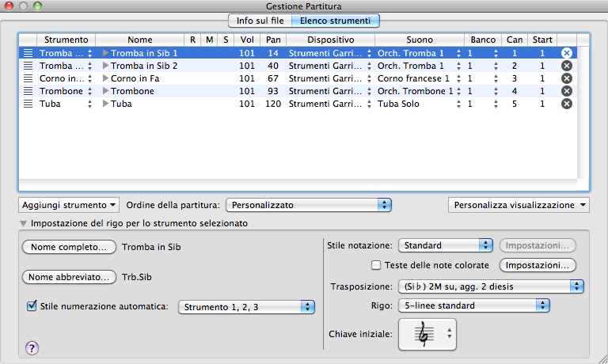
Task: Click the Nome abbreviato button
Action: (70, 278)
